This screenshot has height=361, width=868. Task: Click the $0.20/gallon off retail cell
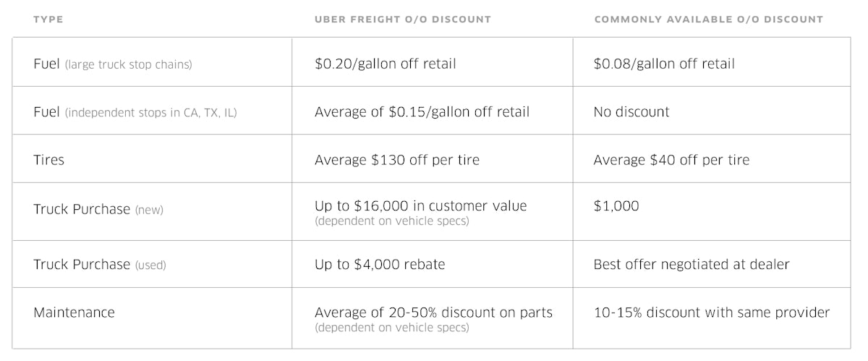tap(386, 64)
